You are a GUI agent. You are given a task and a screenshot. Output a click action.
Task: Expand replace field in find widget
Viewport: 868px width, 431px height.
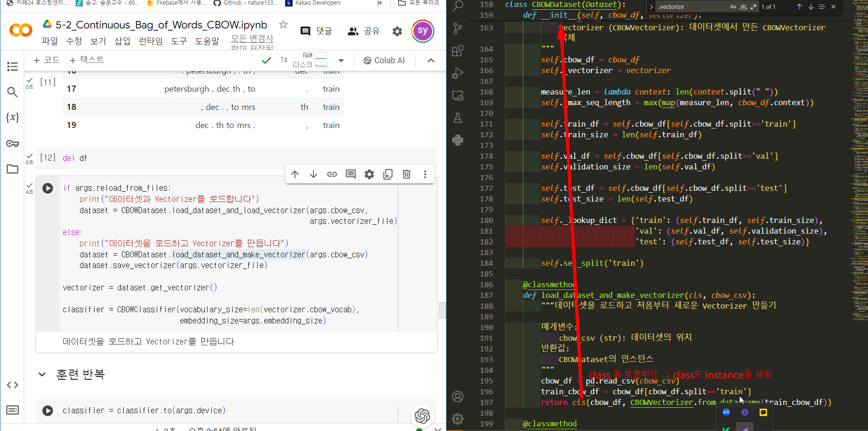(x=651, y=7)
